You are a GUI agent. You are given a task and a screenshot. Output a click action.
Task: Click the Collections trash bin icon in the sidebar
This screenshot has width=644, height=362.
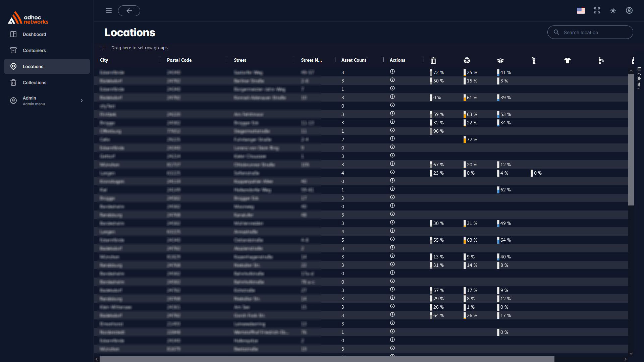pyautogui.click(x=13, y=82)
